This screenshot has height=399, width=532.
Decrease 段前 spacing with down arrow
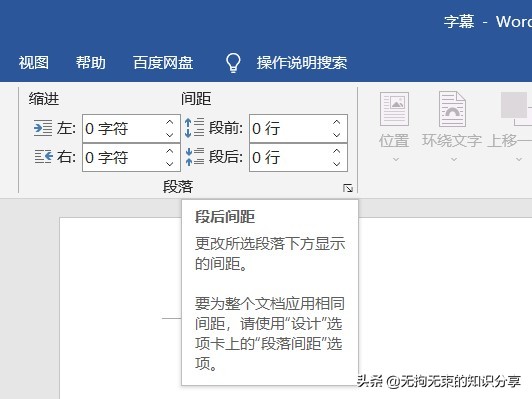click(x=337, y=135)
